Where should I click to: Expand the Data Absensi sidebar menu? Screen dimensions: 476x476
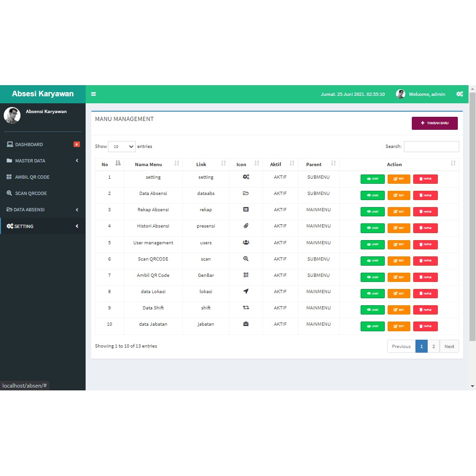pos(42,209)
